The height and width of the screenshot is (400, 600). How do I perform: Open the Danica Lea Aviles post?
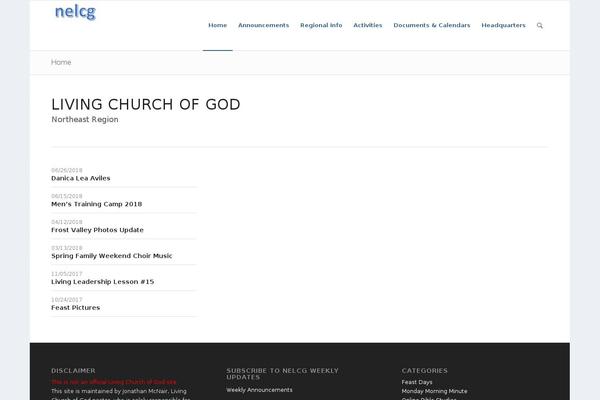(81, 178)
